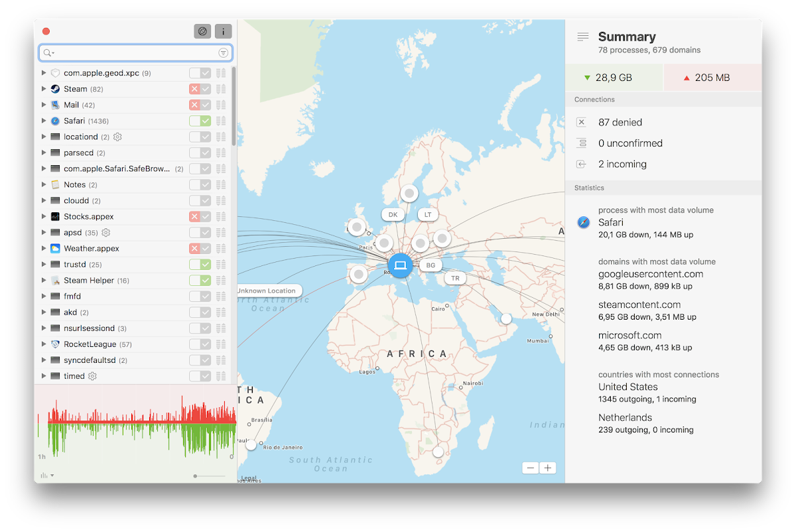Toggle allow/deny switch for Steam Helper
The width and height of the screenshot is (796, 532).
tap(200, 281)
